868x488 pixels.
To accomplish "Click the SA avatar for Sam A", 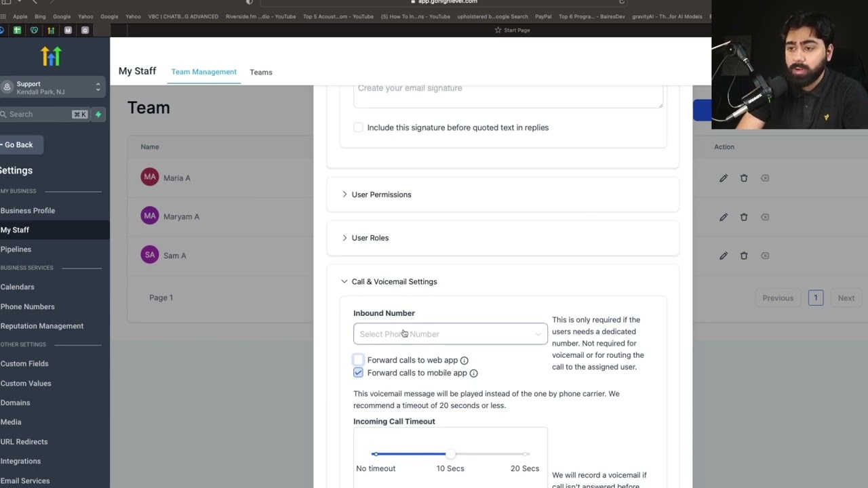I will click(x=150, y=255).
